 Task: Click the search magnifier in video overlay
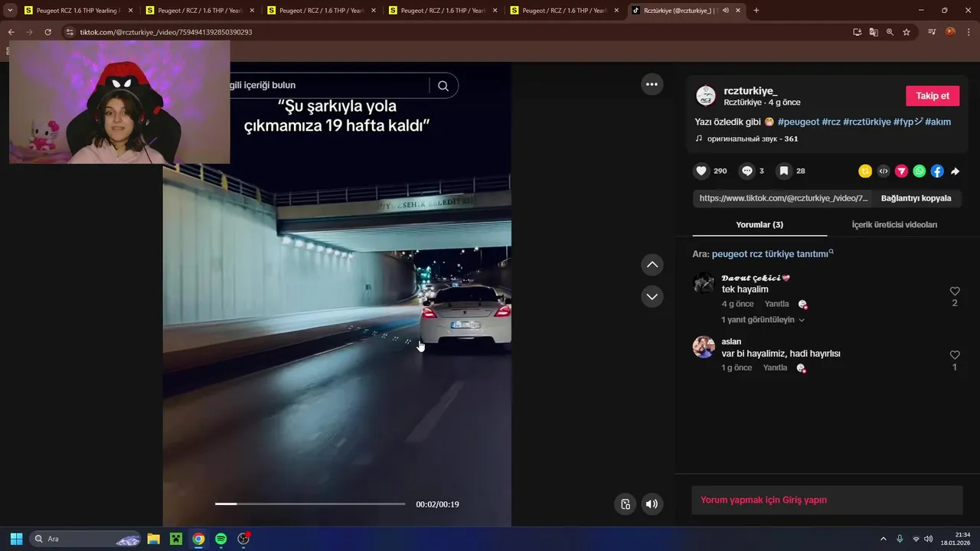click(443, 86)
